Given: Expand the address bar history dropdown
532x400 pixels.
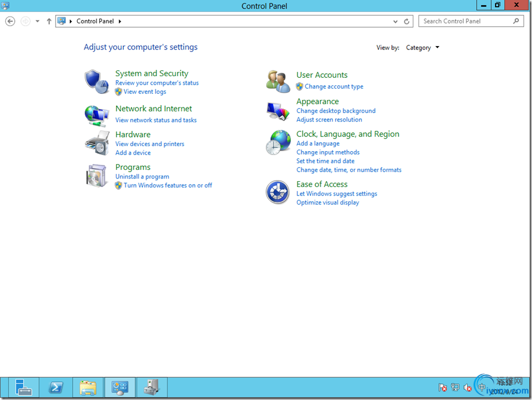Looking at the screenshot, I should point(395,22).
